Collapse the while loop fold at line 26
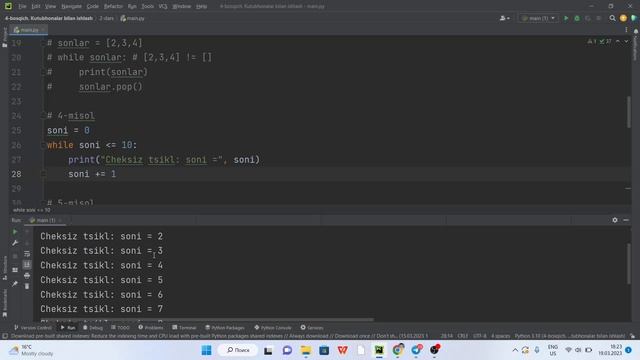 43,145
